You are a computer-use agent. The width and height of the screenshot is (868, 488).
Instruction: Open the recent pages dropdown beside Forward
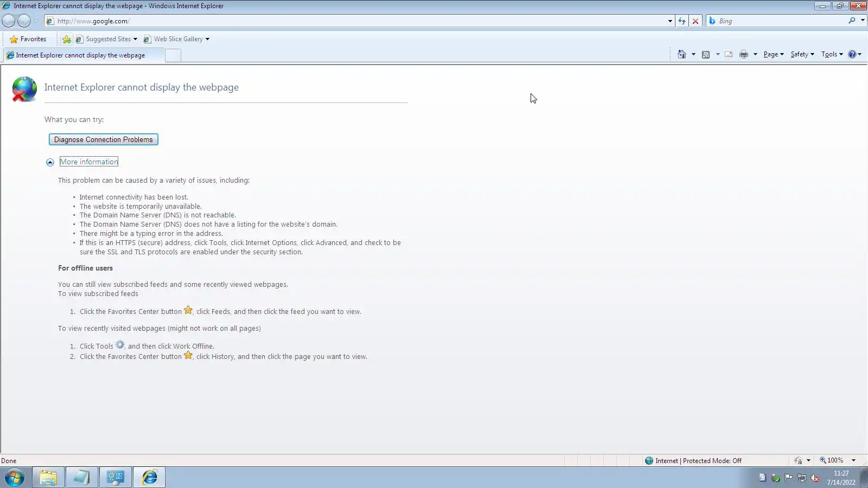pos(36,21)
